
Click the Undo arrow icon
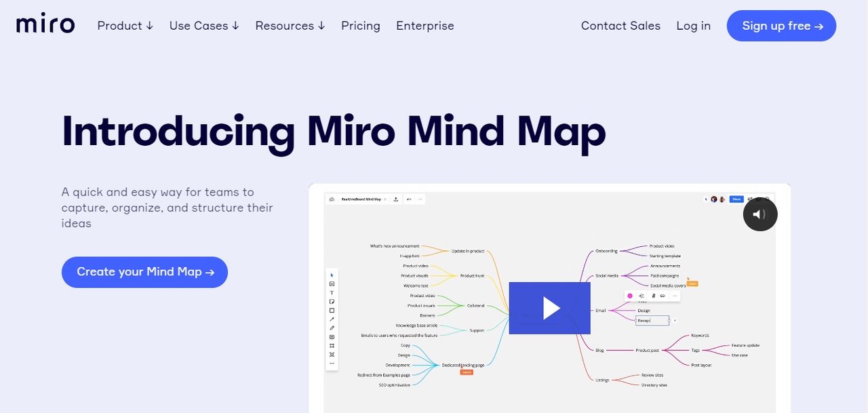409,199
